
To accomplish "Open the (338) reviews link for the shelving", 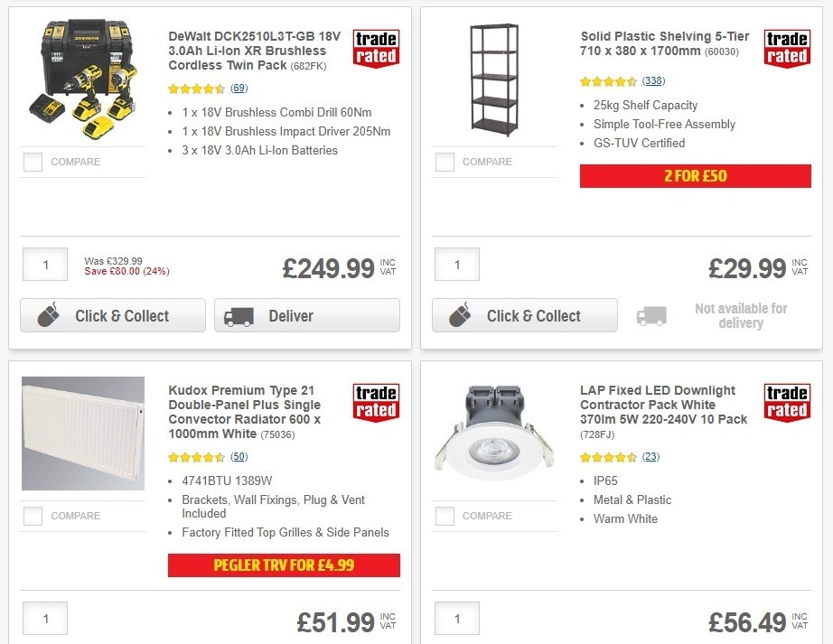I will click(x=651, y=81).
